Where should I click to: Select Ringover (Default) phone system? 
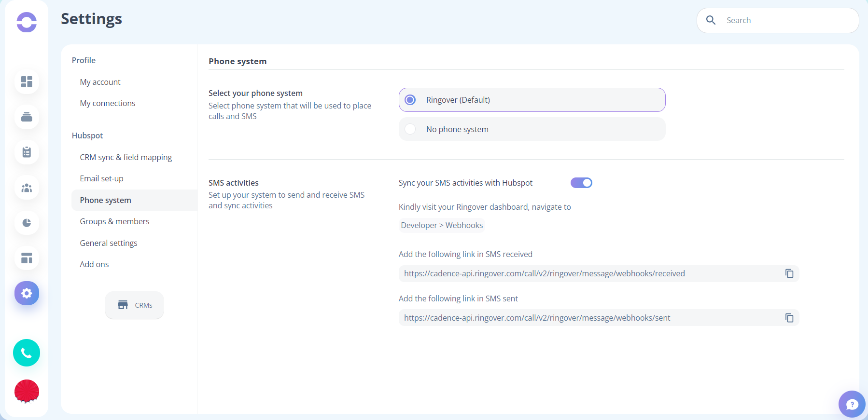pyautogui.click(x=532, y=100)
